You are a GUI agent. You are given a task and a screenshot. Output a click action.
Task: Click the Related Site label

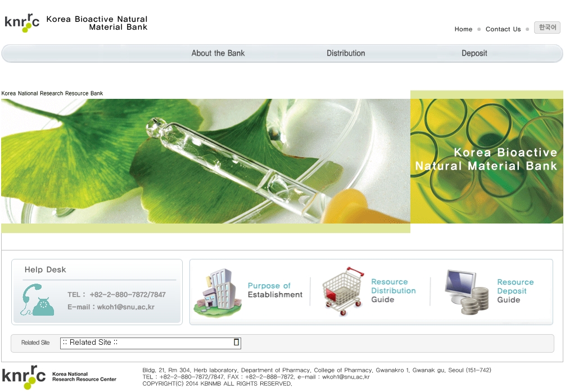point(35,343)
